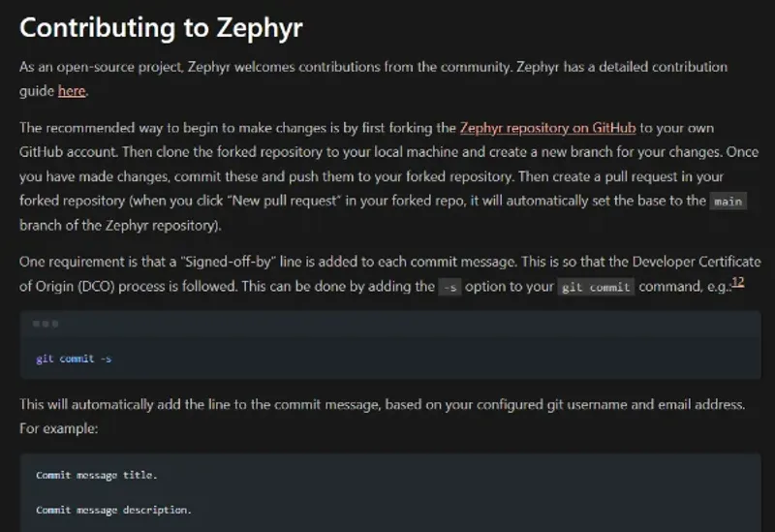The width and height of the screenshot is (775, 532).
Task: Click the last window dot on code block
Action: pyautogui.click(x=54, y=324)
